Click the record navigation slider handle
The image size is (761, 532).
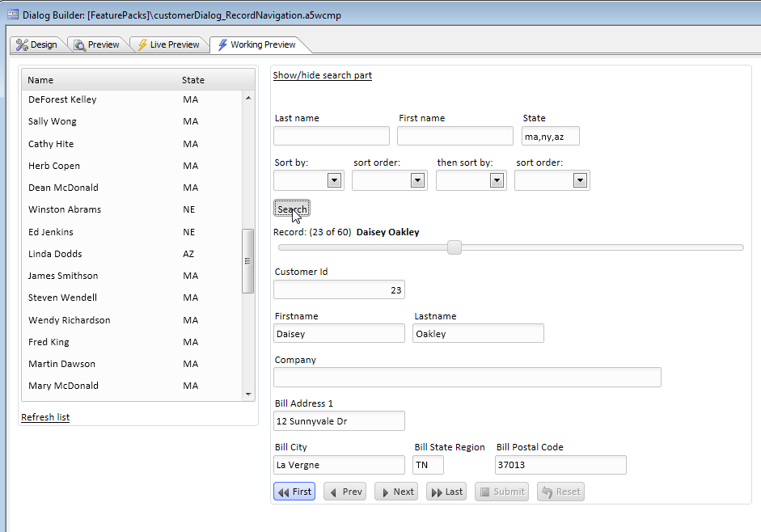[454, 247]
